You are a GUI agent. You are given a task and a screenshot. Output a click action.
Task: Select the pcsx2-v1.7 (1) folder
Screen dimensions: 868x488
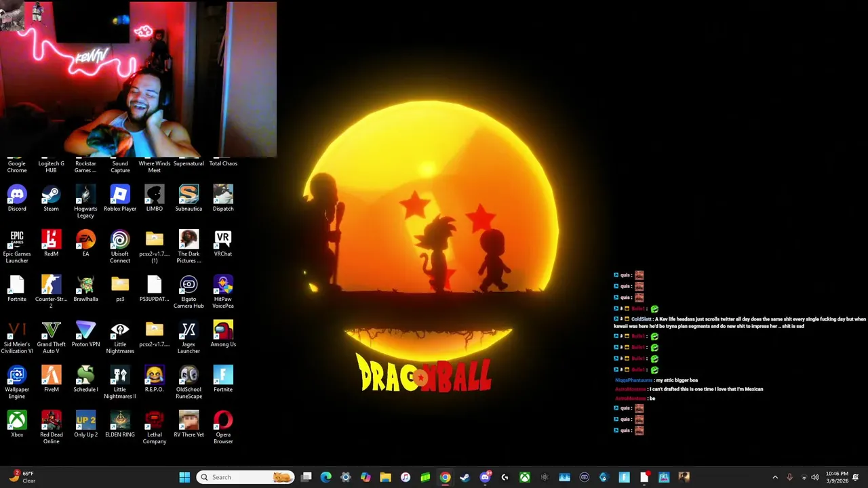point(155,247)
